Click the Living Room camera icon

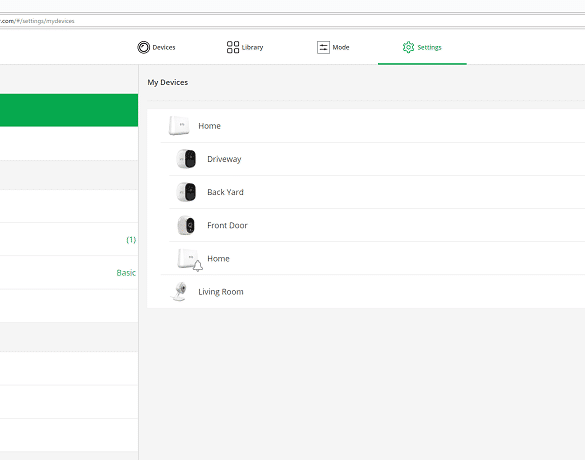(179, 291)
